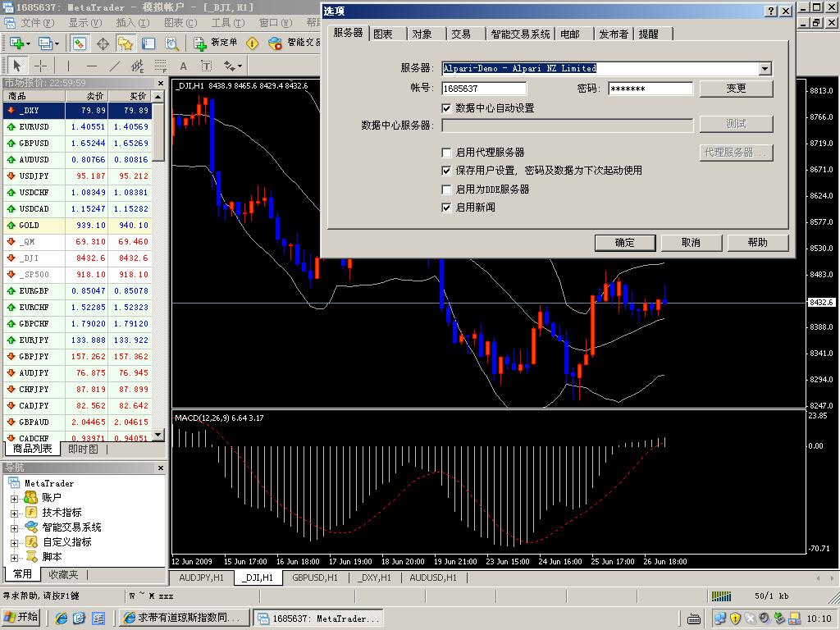Enable 启用为DDE服务器 checkbox

pos(445,189)
